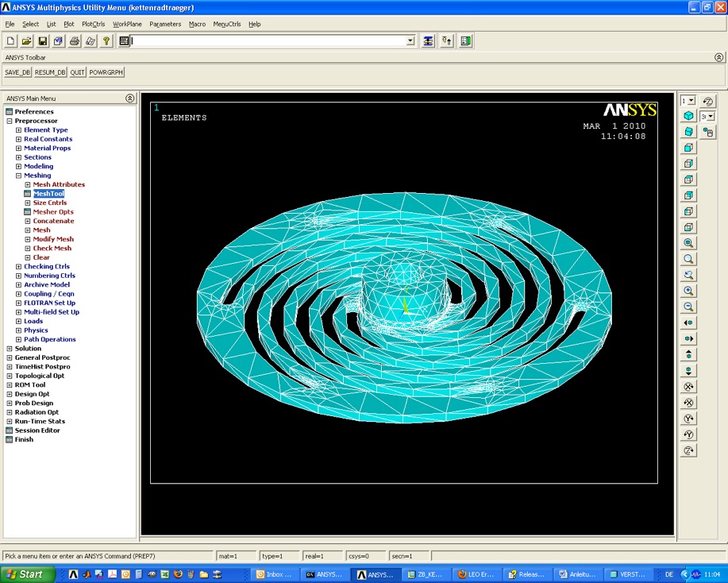
Task: Expand the Material Props node
Action: click(18, 149)
